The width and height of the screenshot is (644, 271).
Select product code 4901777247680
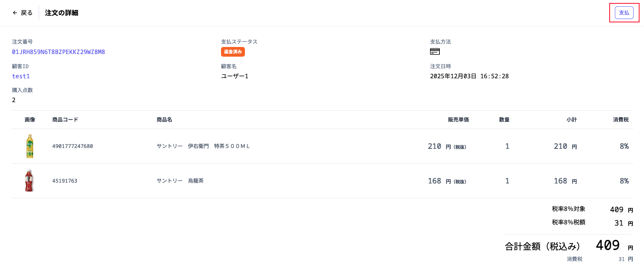pos(72,146)
